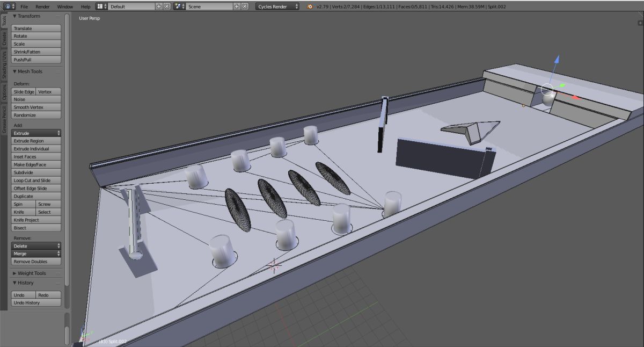Click the Loop Cut and Slide button

click(x=36, y=180)
